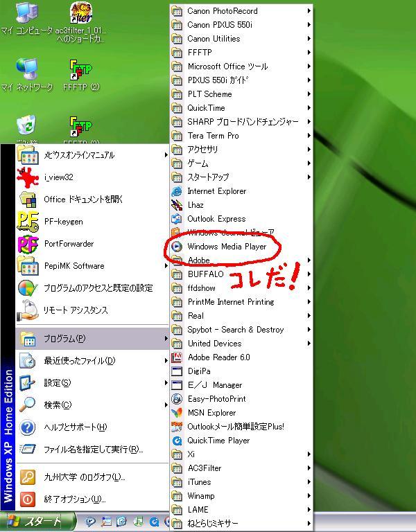Viewport: 416px width, 532px height.
Task: Open QuickTime folder entry
Action: click(241, 108)
